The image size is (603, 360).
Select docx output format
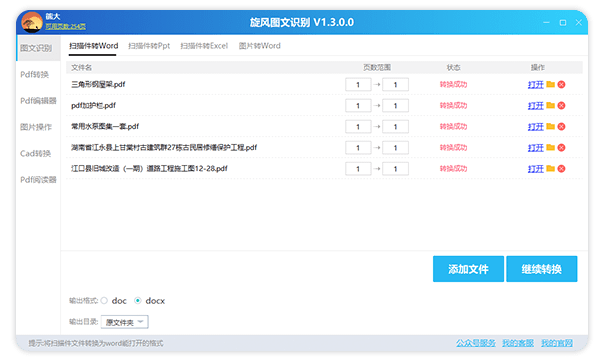click(x=138, y=301)
